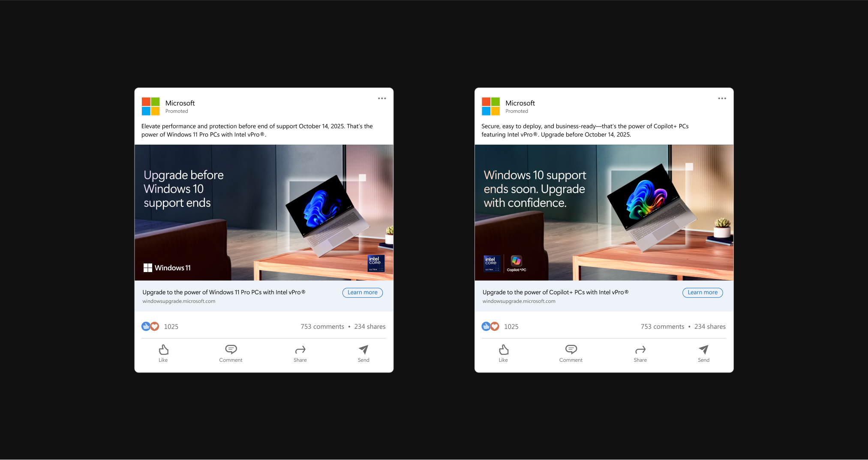This screenshot has height=460, width=868.
Task: Comment on the Windows 11 Pro PCs post
Action: pos(231,354)
